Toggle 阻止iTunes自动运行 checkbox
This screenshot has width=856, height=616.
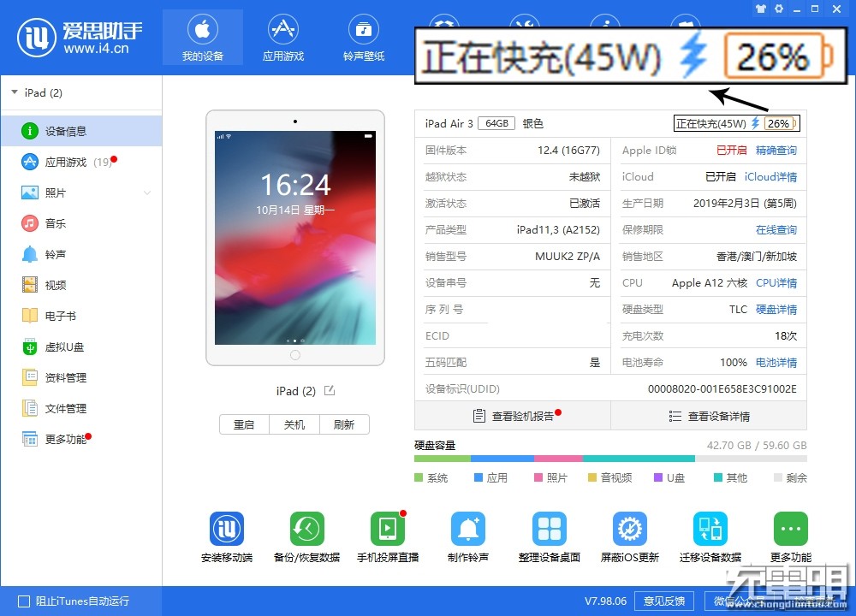[x=24, y=601]
